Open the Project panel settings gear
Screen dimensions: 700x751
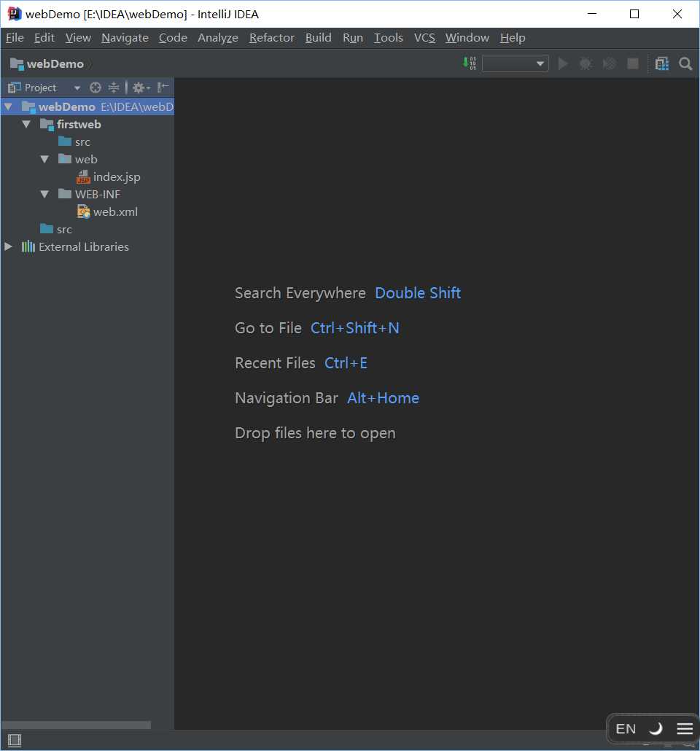coord(141,87)
